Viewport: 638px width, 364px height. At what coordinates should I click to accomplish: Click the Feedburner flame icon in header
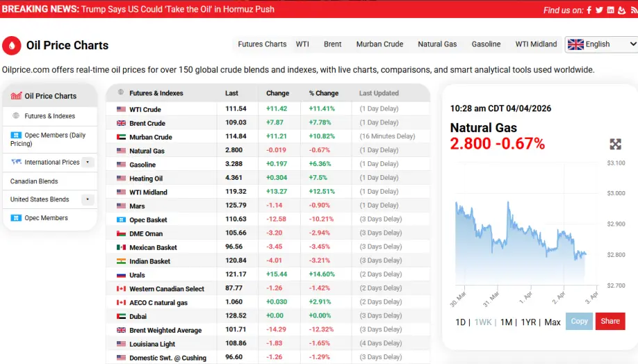click(621, 10)
